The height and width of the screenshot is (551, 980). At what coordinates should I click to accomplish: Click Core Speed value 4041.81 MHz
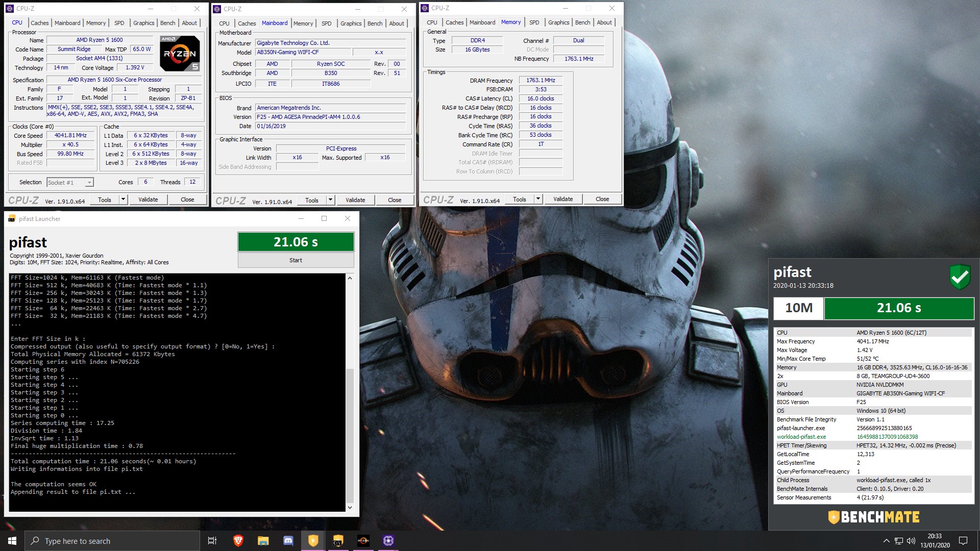point(71,136)
